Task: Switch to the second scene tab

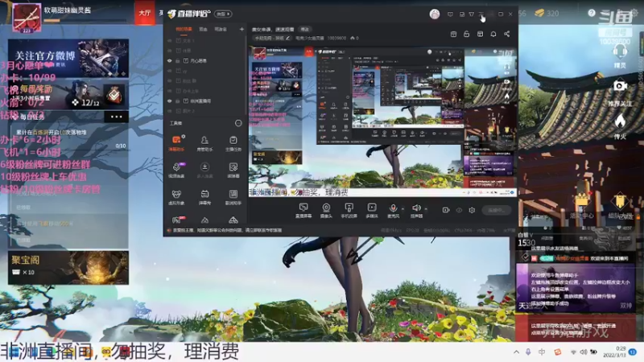Action: pos(204,29)
